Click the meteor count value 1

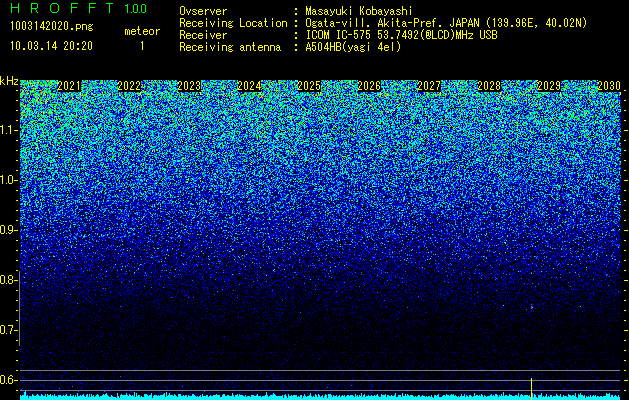coord(142,46)
